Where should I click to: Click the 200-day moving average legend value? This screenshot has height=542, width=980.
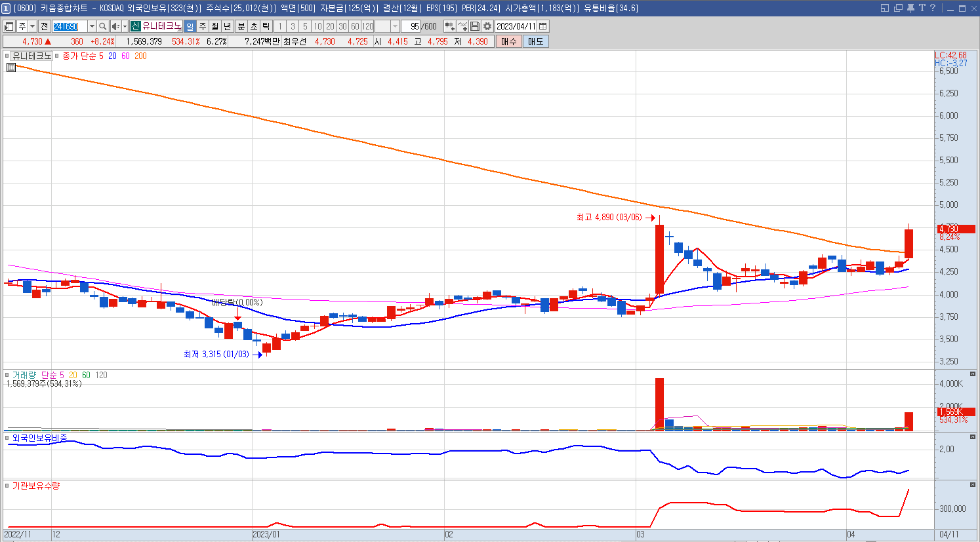(140, 56)
